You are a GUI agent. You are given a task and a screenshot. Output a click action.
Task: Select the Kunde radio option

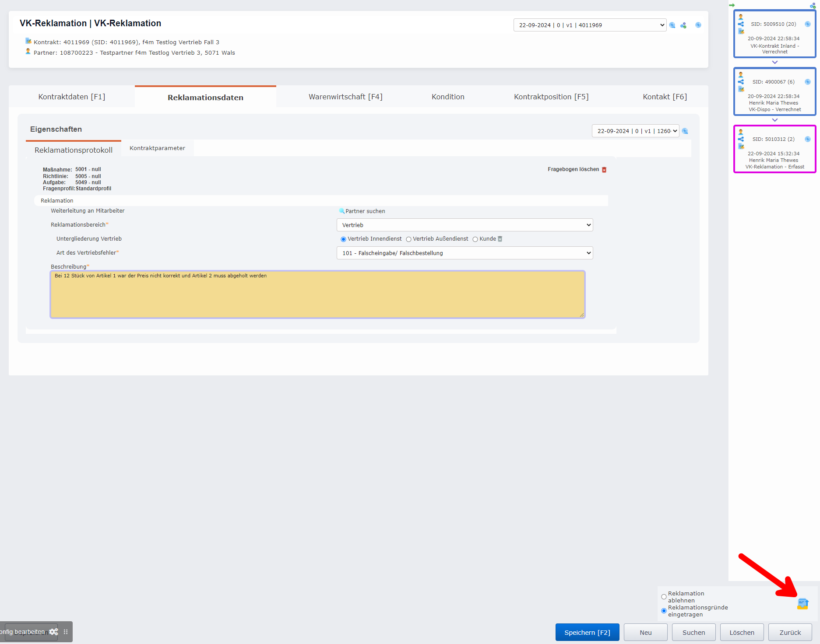(475, 239)
